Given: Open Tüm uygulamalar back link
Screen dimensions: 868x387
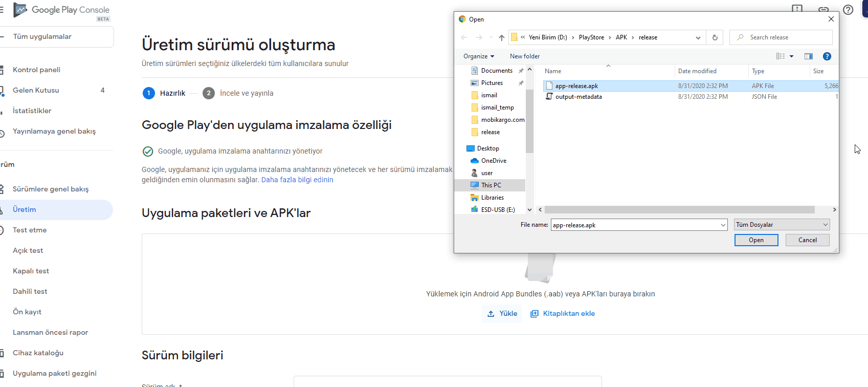Looking at the screenshot, I should [x=42, y=36].
